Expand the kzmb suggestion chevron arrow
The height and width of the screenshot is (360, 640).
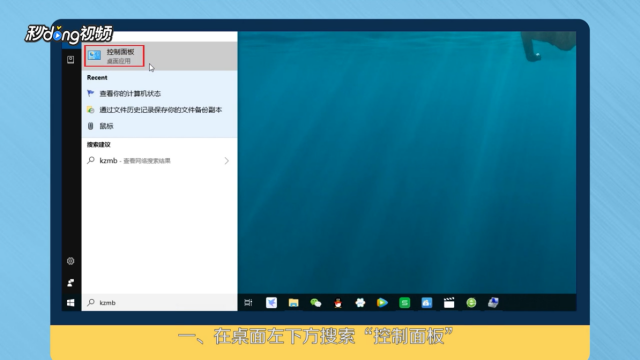[227, 161]
